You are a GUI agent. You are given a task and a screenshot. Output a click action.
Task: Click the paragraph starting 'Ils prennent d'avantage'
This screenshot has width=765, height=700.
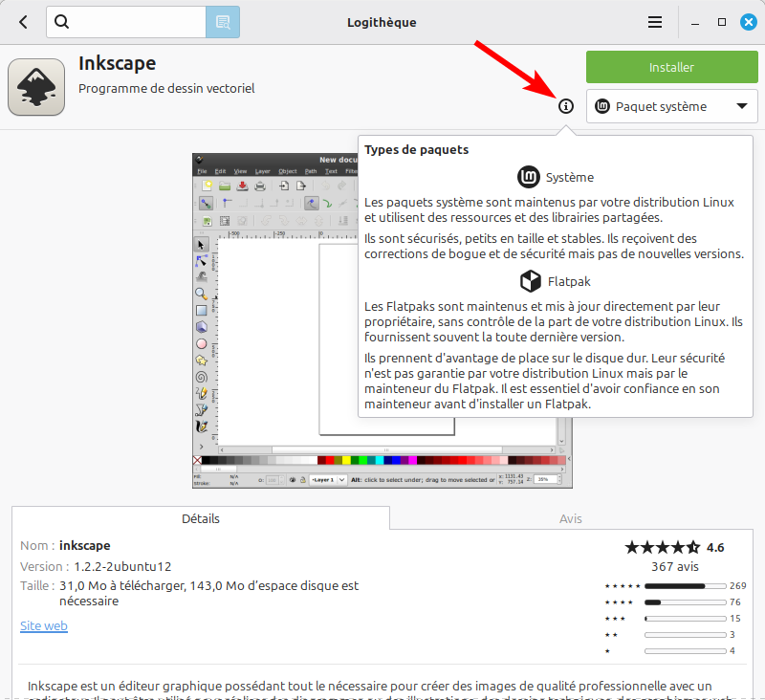click(x=544, y=381)
